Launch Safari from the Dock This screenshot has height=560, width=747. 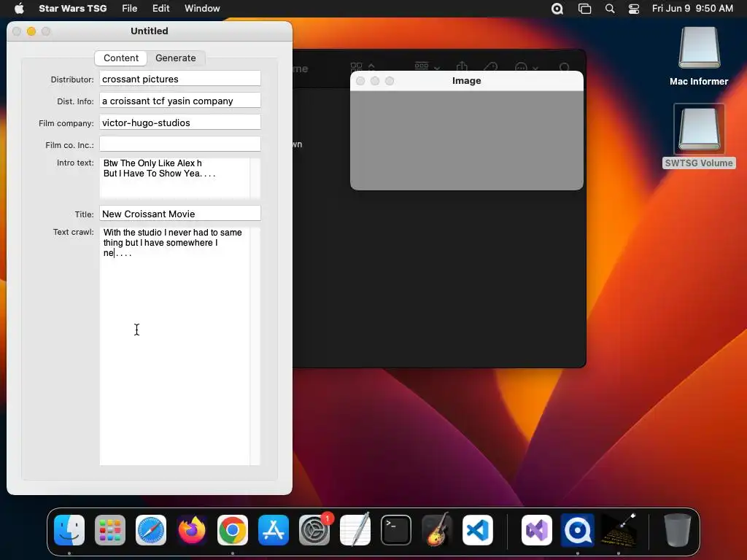click(x=151, y=530)
